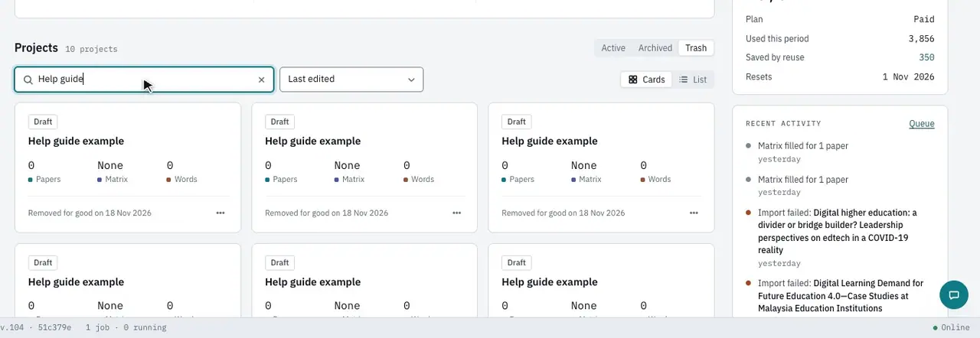
Task: Open the bottom-middle Help guide example card
Action: pyautogui.click(x=364, y=281)
